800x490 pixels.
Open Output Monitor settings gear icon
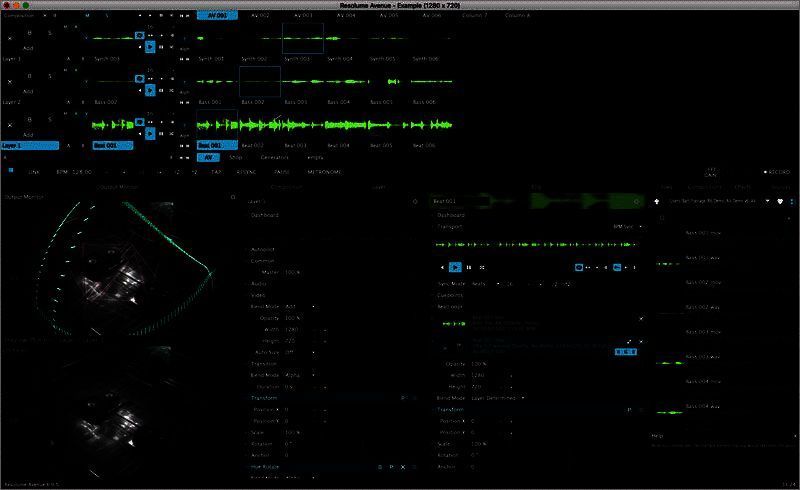coord(233,197)
